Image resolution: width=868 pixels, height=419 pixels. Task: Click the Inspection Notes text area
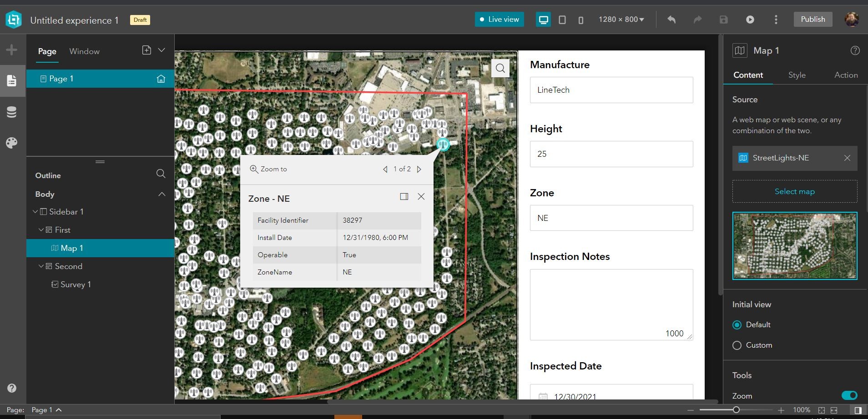(x=611, y=304)
